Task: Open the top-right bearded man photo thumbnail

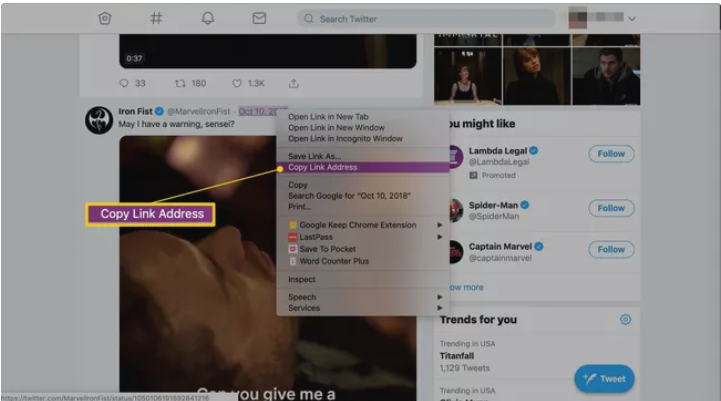Action: (606, 76)
